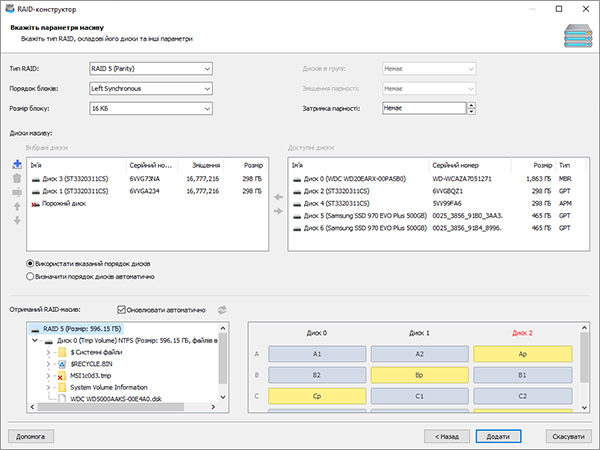This screenshot has height=450, width=600.
Task: Select use specified disk order radio button
Action: point(30,264)
